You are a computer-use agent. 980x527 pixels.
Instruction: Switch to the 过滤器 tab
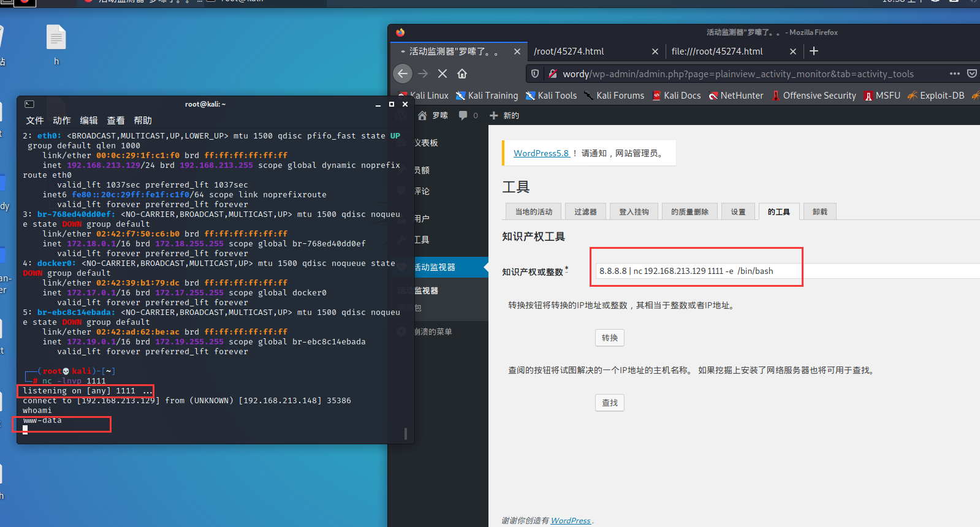585,211
